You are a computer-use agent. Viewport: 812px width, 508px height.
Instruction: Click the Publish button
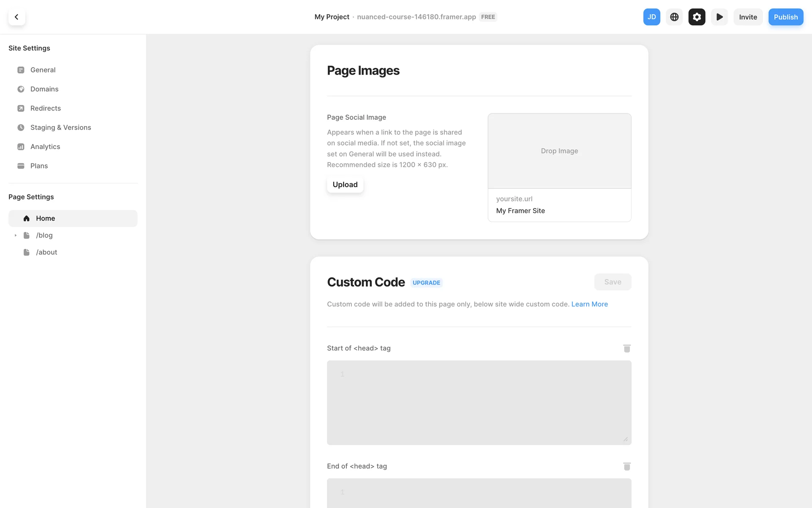coord(785,17)
